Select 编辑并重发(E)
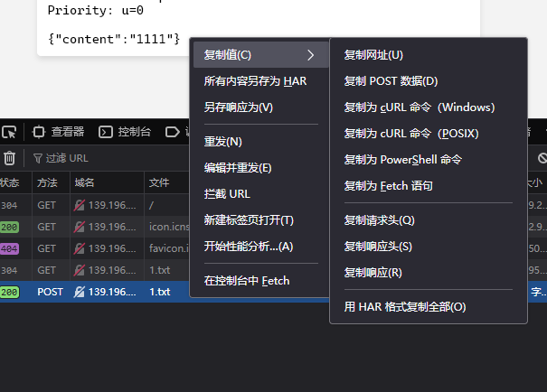Screen dimensions: 547x392 [261, 168]
